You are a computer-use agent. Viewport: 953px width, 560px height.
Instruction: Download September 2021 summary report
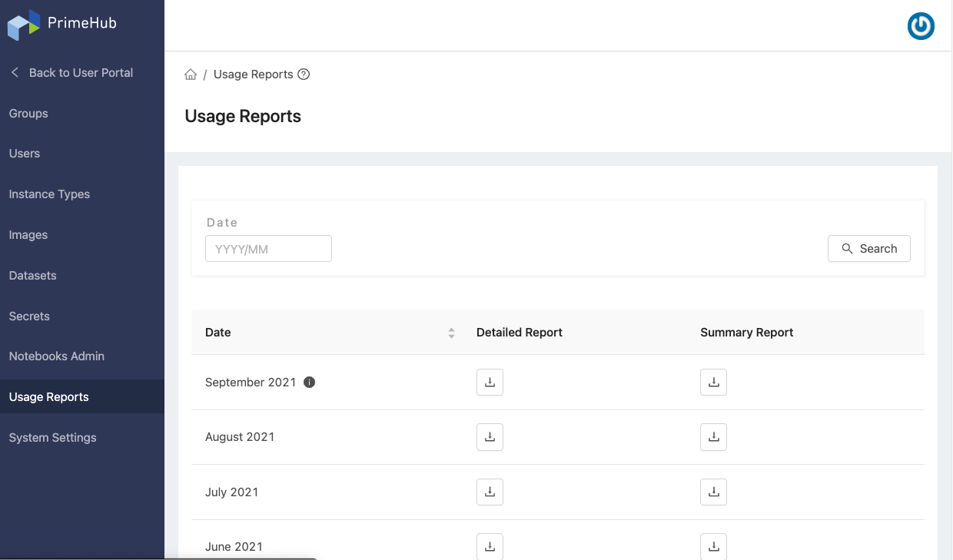713,383
